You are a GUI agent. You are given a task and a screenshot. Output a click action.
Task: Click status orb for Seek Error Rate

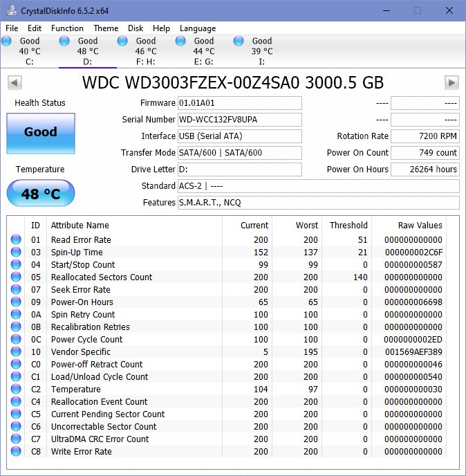tap(16, 289)
